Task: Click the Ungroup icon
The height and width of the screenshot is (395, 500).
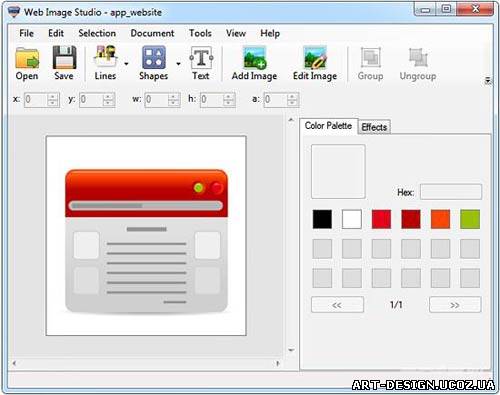Action: 418,57
